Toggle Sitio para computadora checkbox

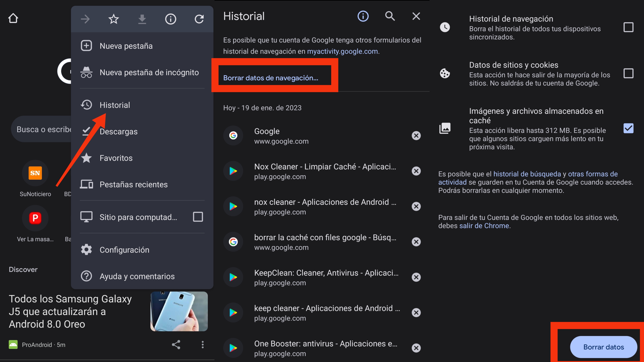[x=198, y=217]
